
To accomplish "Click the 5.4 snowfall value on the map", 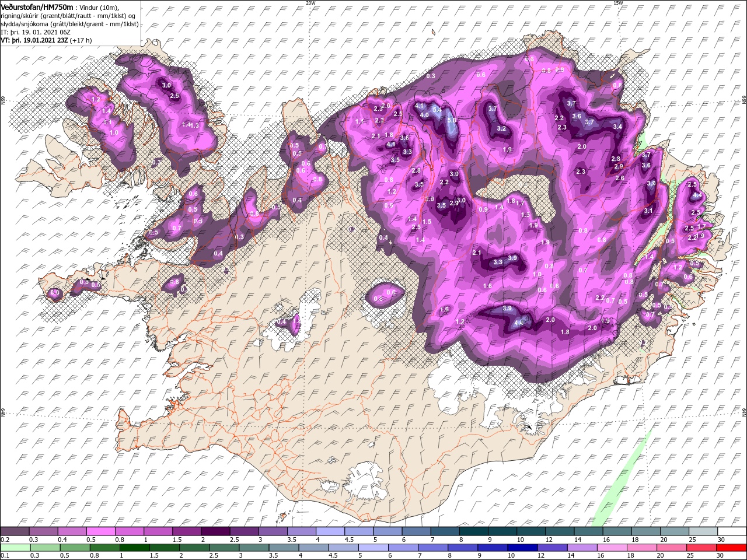I will 436,110.
